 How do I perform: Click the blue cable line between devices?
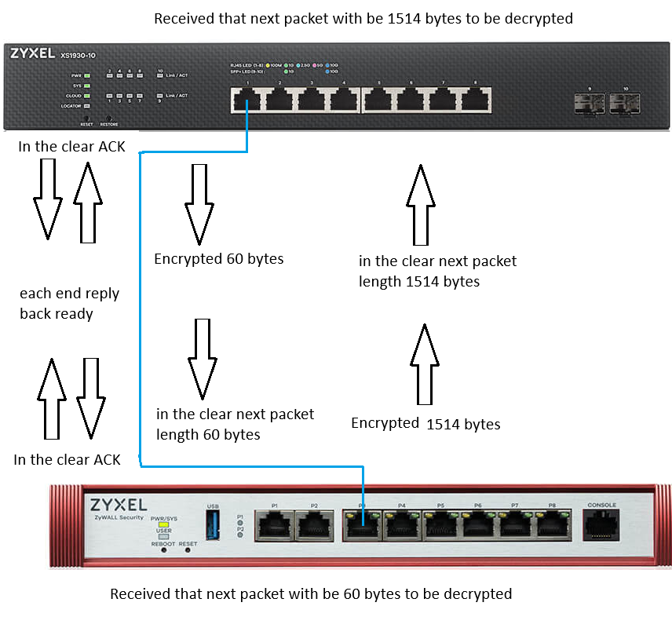(141, 308)
